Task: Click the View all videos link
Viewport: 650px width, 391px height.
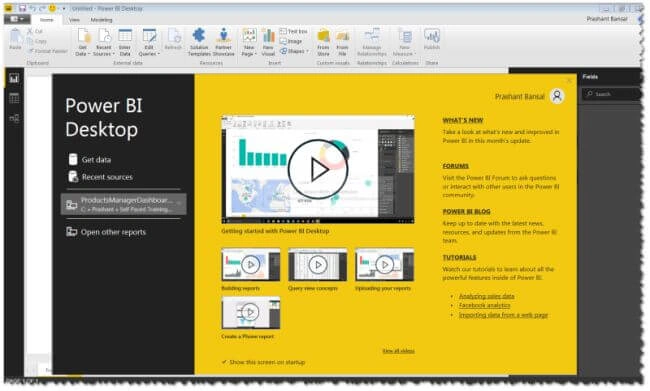Action: (x=398, y=351)
